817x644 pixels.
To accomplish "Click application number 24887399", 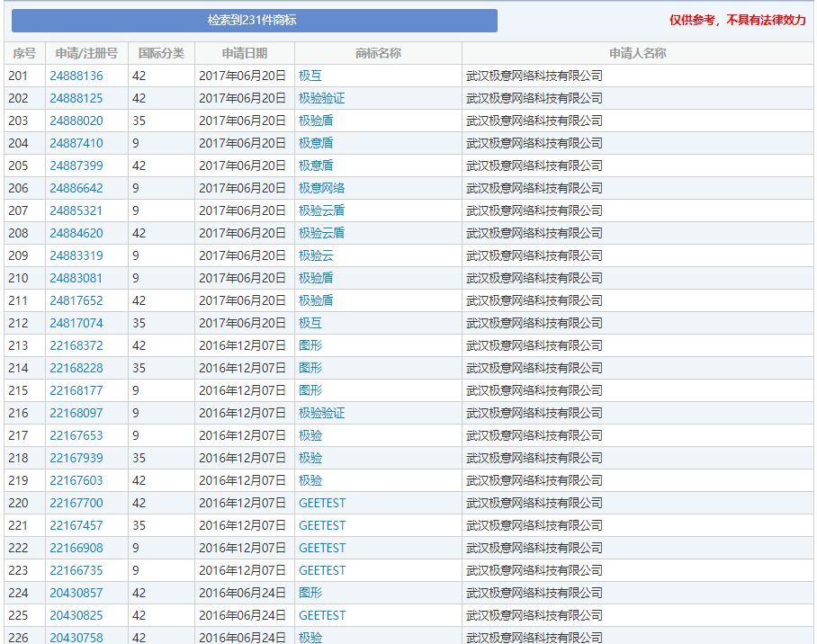I will pos(76,165).
